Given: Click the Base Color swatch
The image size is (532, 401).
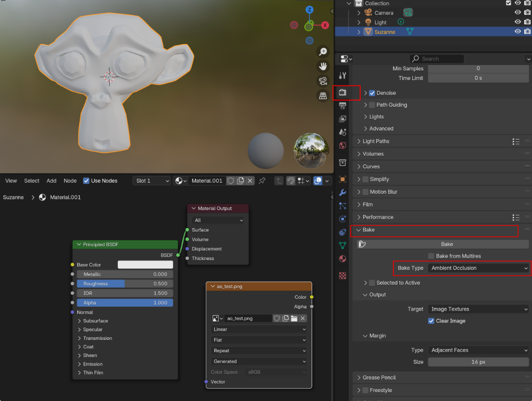Looking at the screenshot, I should [x=145, y=265].
